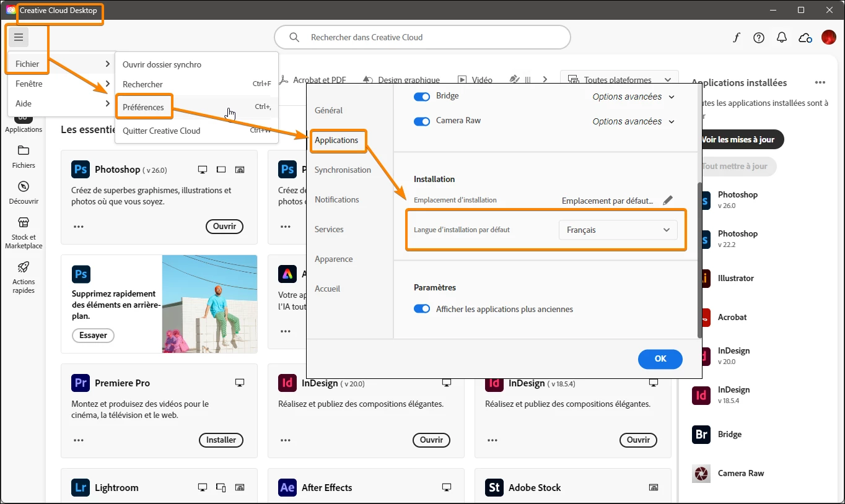
Task: Click the pencil icon for install location
Action: coord(667,201)
